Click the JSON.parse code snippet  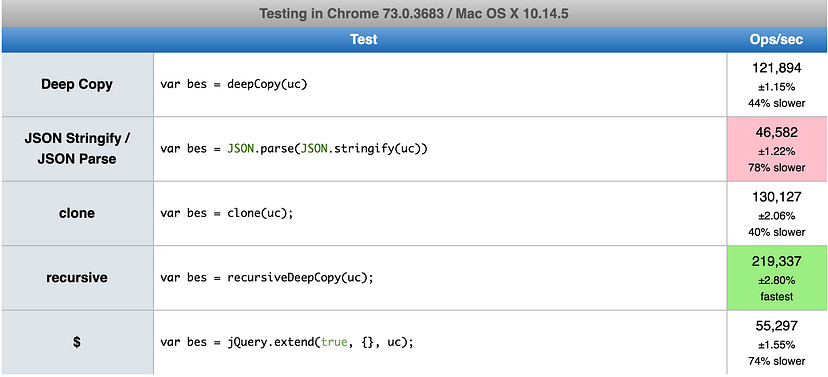[x=294, y=149]
